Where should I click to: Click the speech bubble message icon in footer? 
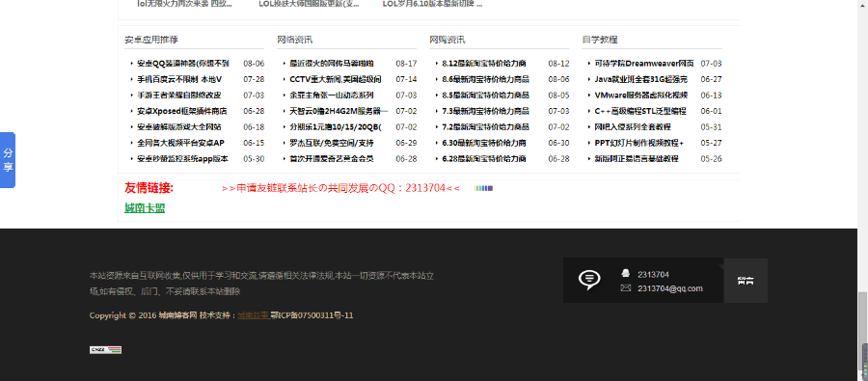coord(589,279)
